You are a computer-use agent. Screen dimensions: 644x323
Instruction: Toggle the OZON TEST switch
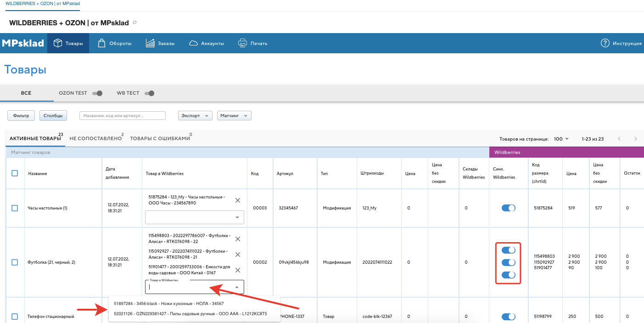97,93
